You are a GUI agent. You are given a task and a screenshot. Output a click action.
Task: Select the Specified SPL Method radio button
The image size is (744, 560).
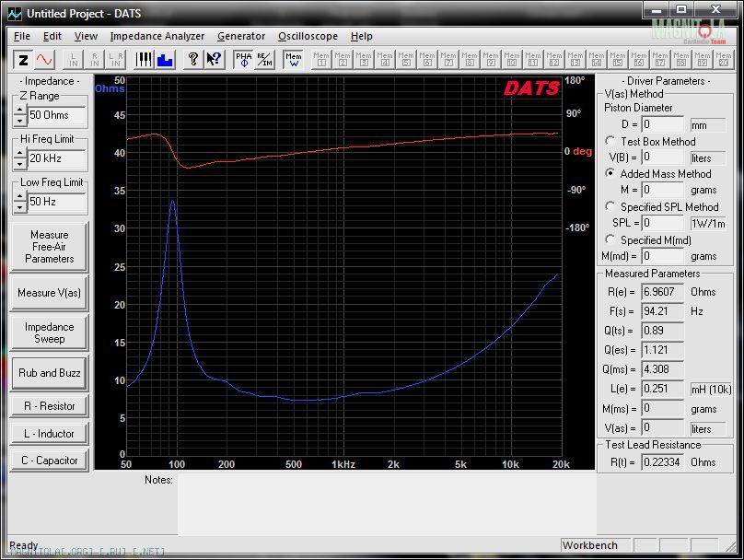pyautogui.click(x=610, y=206)
